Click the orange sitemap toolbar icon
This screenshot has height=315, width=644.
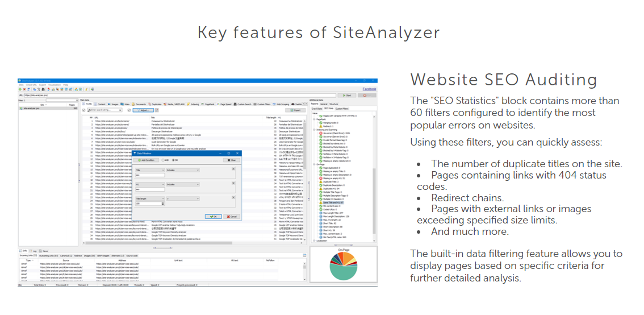pos(76,89)
